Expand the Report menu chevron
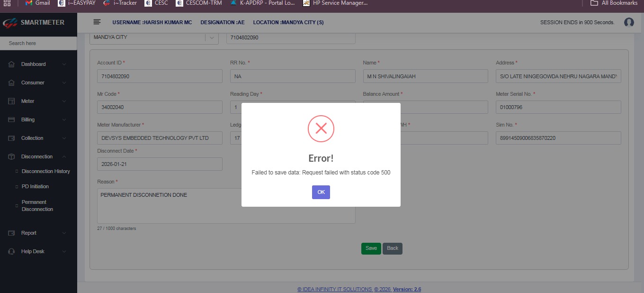644x293 pixels. tap(64, 233)
